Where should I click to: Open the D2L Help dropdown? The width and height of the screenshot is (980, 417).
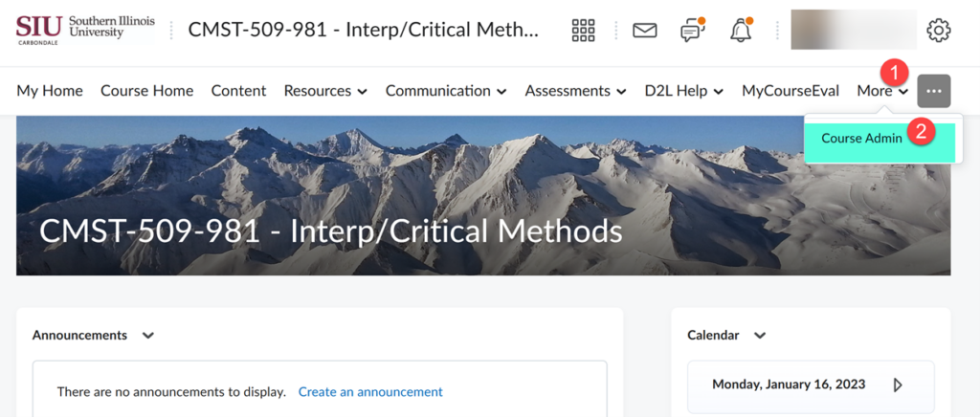point(684,91)
